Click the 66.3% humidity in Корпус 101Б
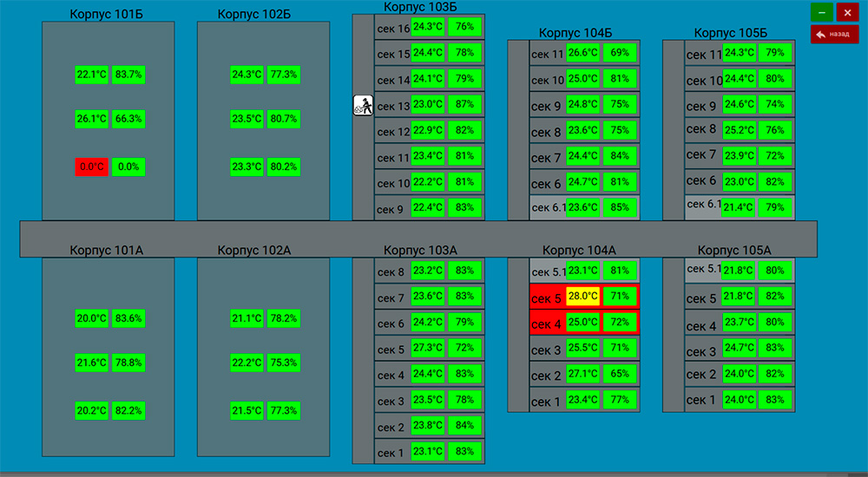868x477 pixels. [x=128, y=118]
